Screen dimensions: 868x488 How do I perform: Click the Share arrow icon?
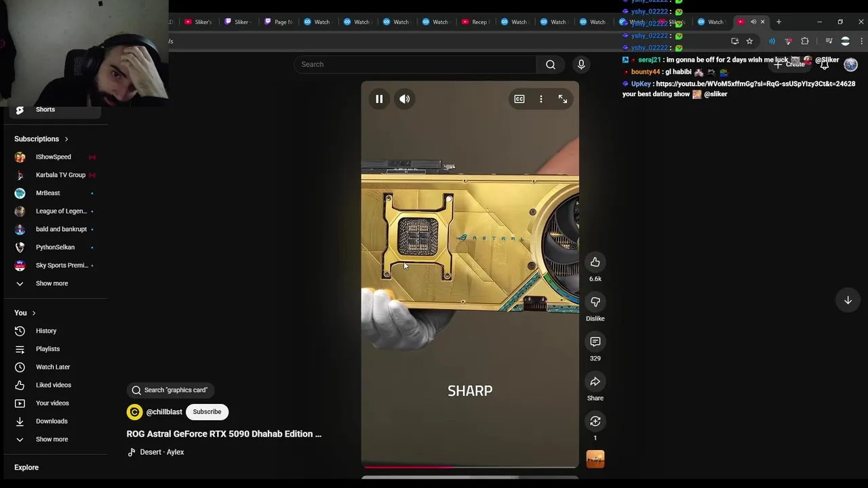click(x=595, y=382)
